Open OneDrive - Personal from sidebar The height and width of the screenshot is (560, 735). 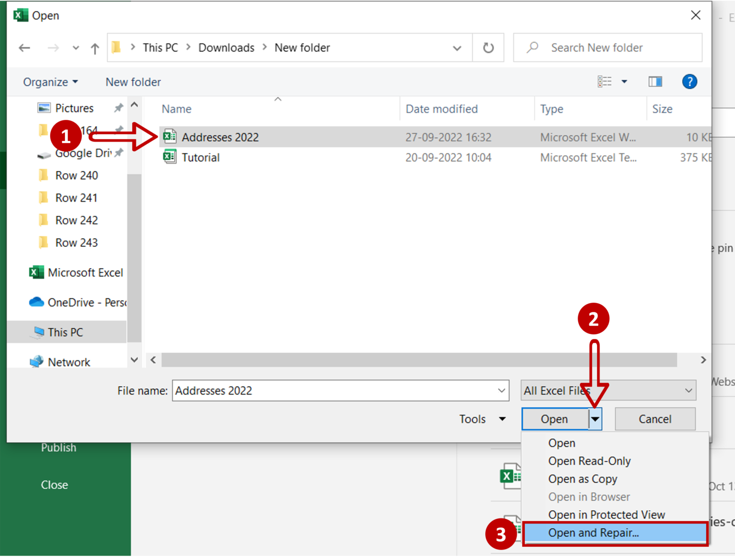click(x=77, y=302)
